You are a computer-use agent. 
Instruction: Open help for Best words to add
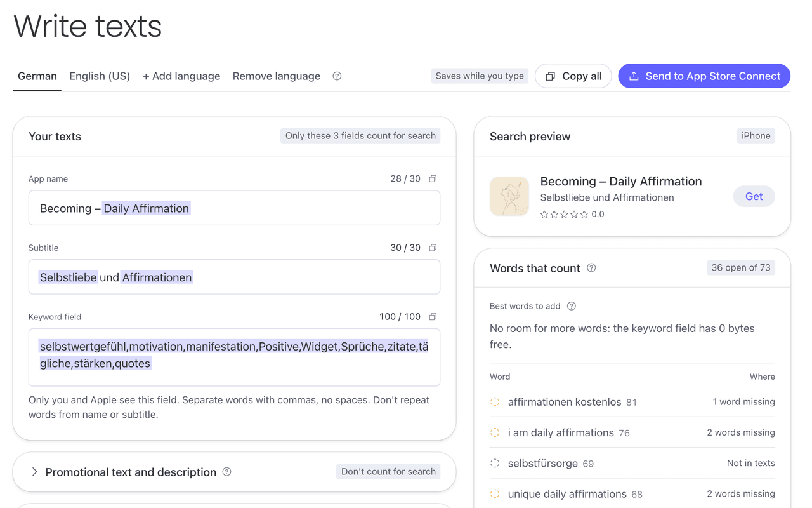(572, 306)
